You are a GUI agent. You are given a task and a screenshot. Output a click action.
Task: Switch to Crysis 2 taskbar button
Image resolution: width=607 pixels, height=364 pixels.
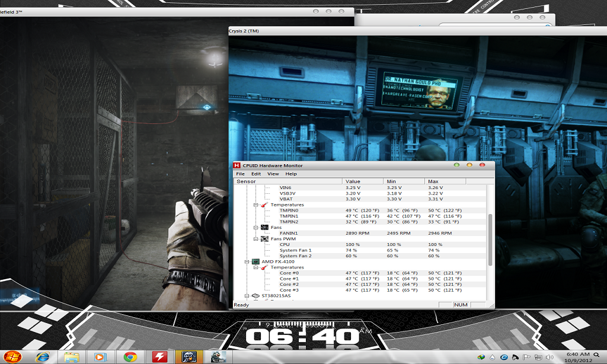pyautogui.click(x=218, y=357)
